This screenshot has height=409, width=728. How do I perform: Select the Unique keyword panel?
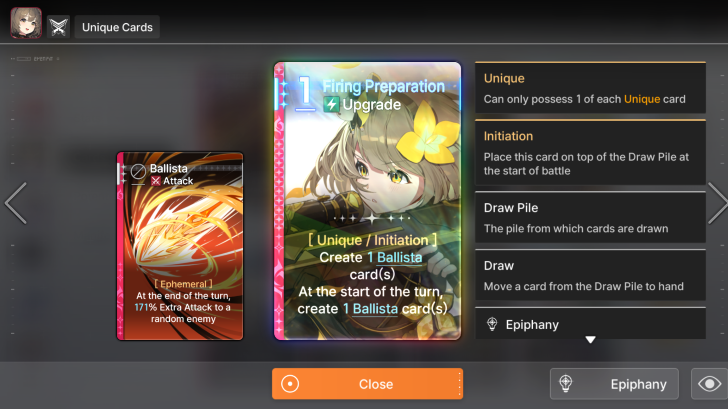point(590,87)
